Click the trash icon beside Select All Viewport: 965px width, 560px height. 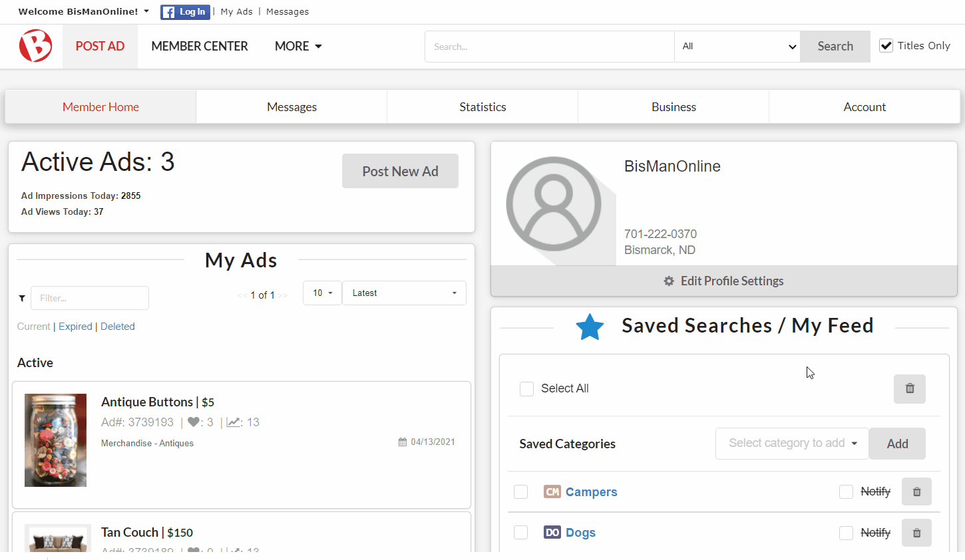coord(910,388)
